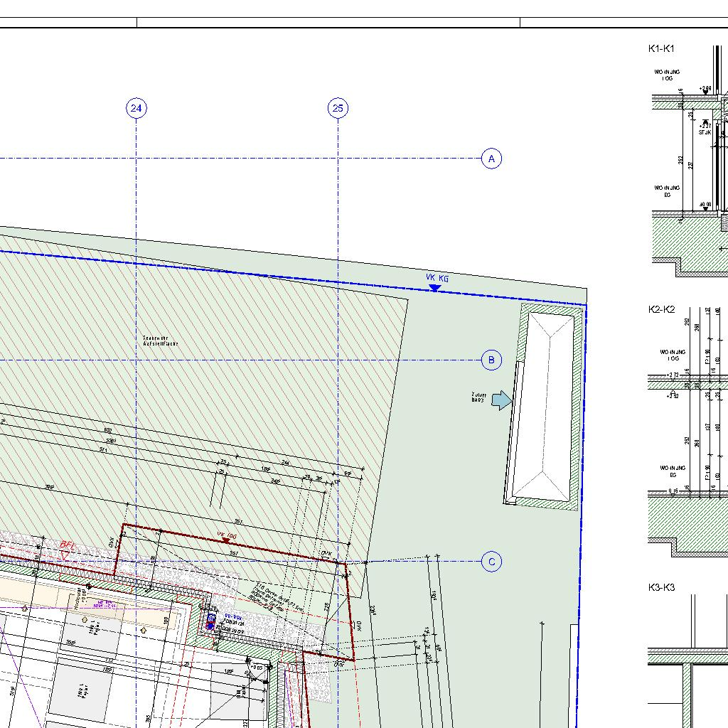Click the WOHNUNG EG label in K2-K2

671,471
